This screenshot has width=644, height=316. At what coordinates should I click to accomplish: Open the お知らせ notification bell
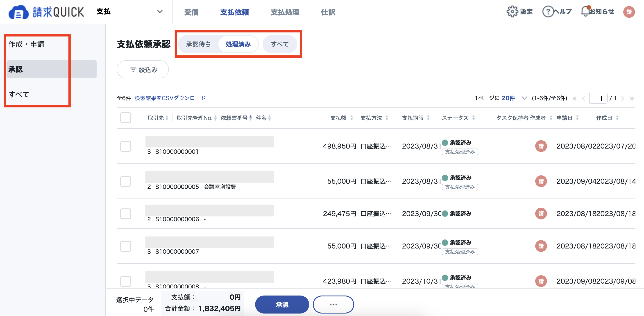click(x=585, y=11)
